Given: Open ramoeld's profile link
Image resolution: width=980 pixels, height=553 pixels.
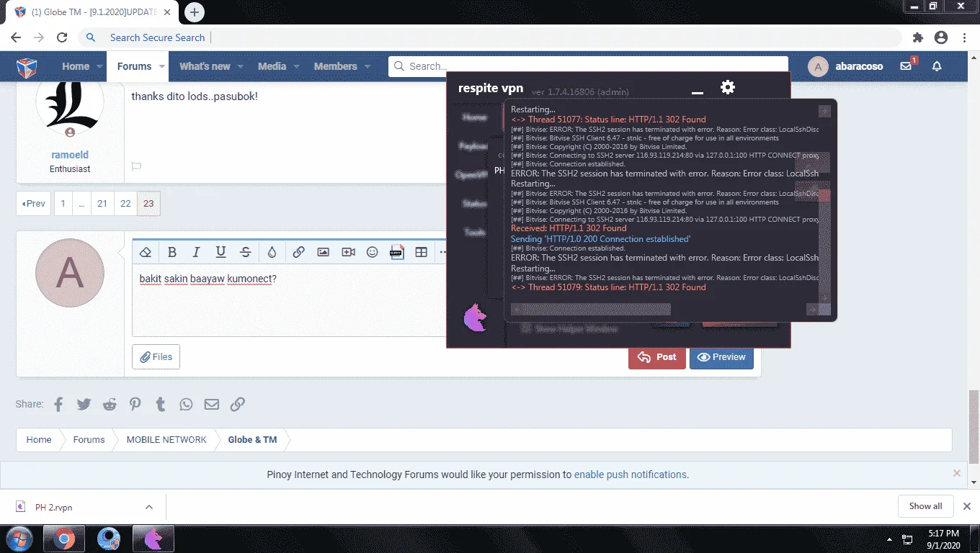Looking at the screenshot, I should click(x=70, y=155).
